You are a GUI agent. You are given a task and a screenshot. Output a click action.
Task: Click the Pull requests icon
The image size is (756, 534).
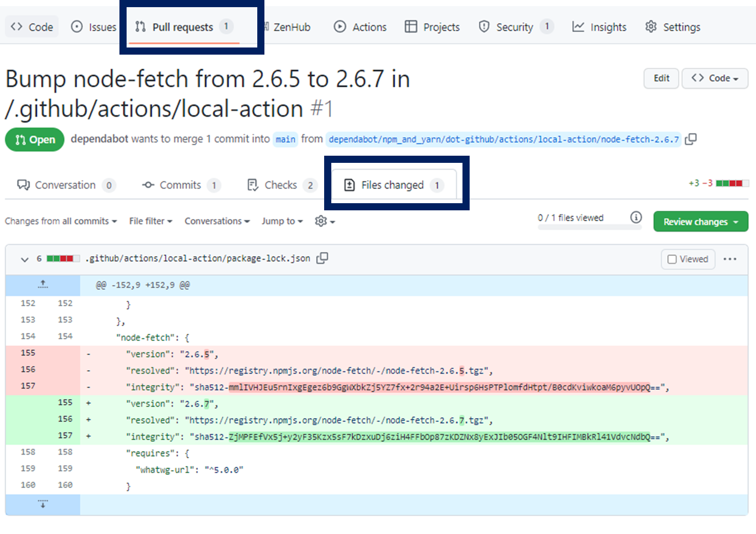[140, 27]
